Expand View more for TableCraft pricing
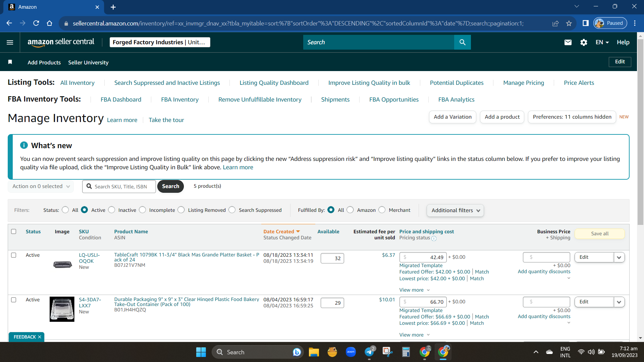The height and width of the screenshot is (362, 644). tap(414, 290)
